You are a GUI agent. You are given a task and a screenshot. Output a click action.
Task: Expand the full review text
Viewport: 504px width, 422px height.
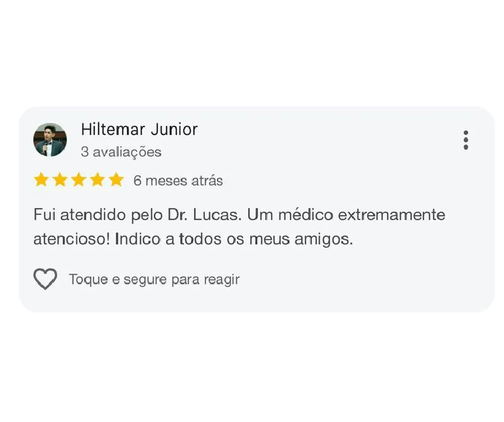(239, 227)
